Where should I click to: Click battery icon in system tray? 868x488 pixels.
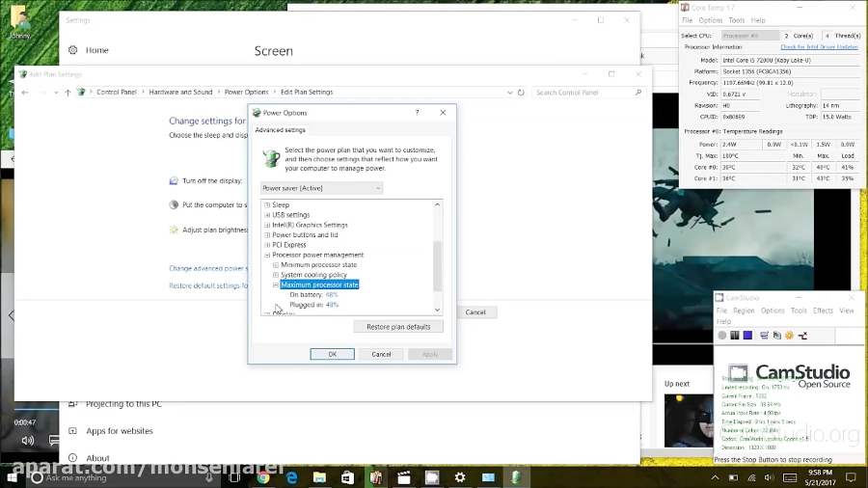[733, 477]
